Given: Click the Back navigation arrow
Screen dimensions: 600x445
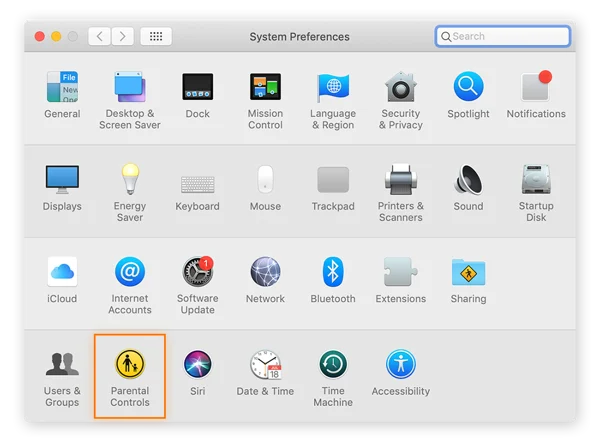Looking at the screenshot, I should point(99,36).
